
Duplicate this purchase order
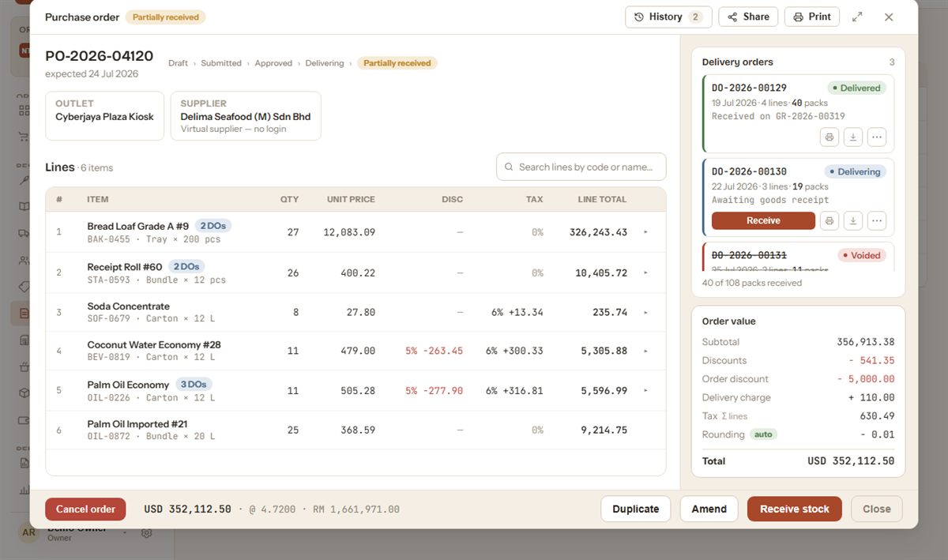click(x=636, y=509)
